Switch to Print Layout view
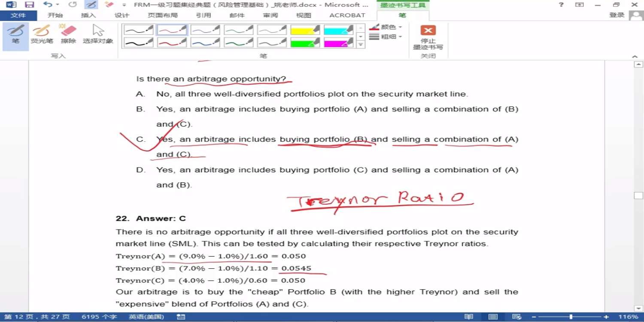Image resolution: width=644 pixels, height=322 pixels. (x=493, y=317)
